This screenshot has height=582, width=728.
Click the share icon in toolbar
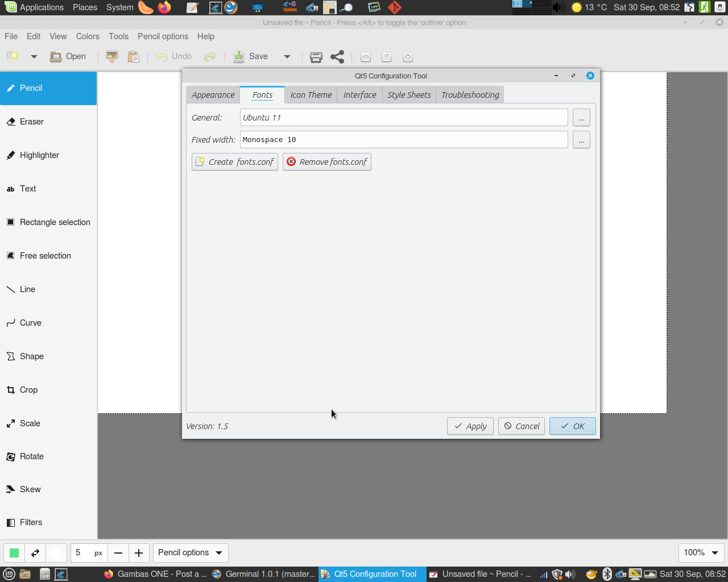[337, 57]
